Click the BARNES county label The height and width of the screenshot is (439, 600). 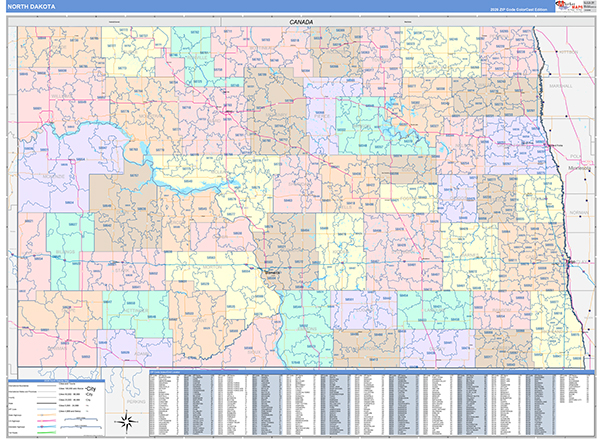[470, 255]
